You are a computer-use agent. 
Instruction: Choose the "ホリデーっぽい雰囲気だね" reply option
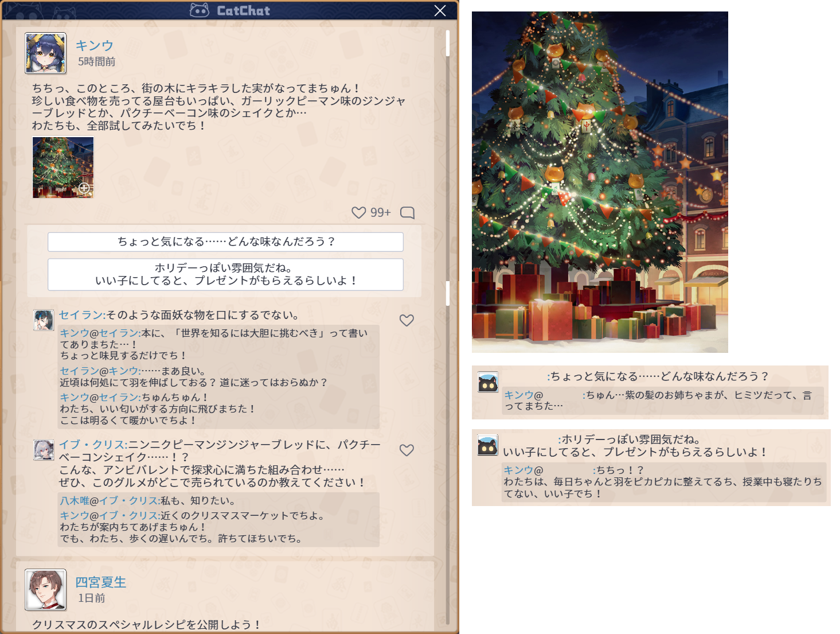[225, 274]
